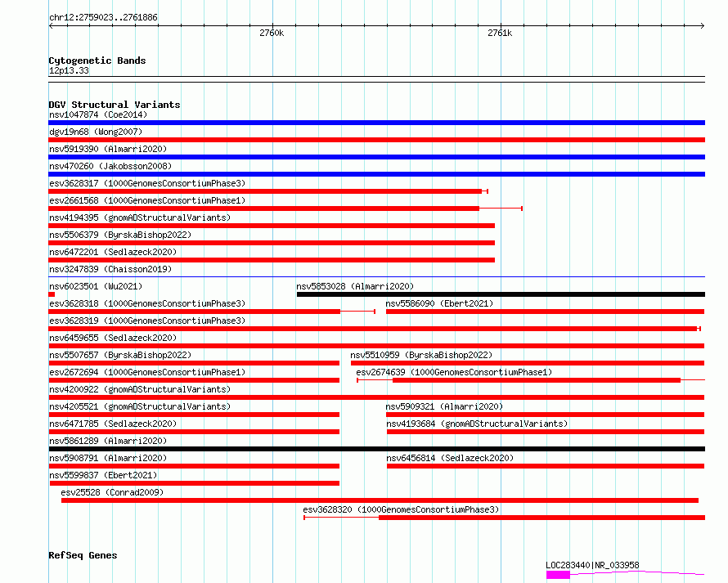Click the Cytogenetic Bands track title
Viewport: 728px width, 583px height.
tap(97, 61)
